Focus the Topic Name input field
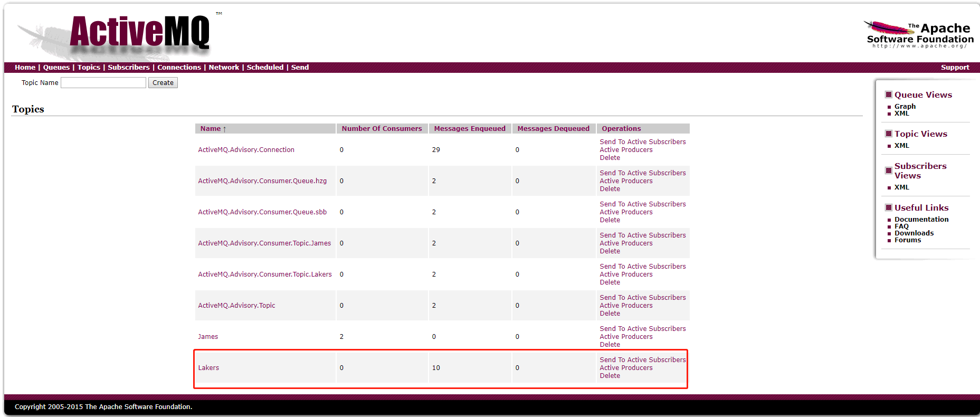Image resolution: width=980 pixels, height=417 pixels. point(103,83)
